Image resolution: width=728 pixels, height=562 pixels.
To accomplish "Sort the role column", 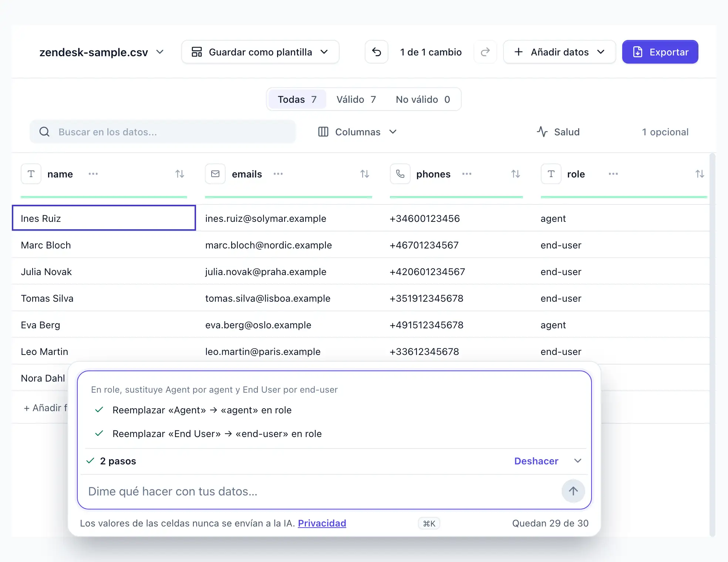I will [700, 174].
